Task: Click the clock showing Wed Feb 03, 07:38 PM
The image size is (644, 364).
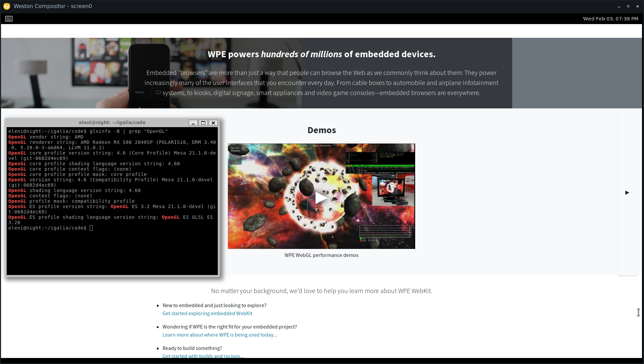Action: 611,19
